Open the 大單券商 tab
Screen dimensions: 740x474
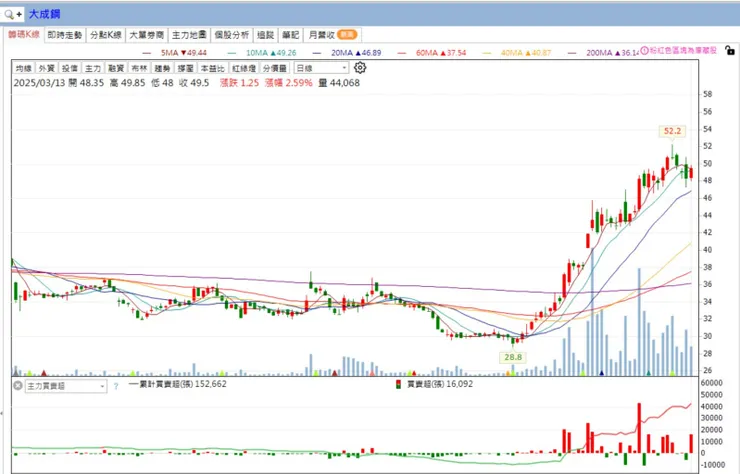click(146, 35)
